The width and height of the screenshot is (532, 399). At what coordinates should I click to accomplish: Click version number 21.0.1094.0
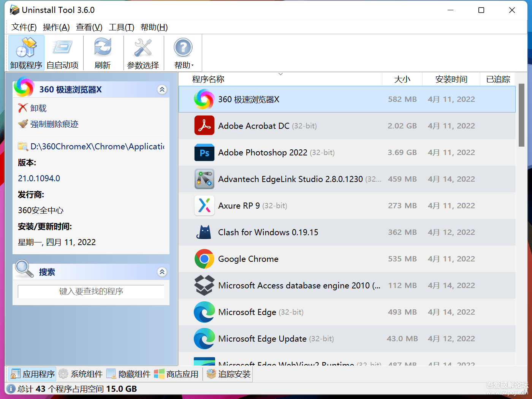pyautogui.click(x=39, y=178)
